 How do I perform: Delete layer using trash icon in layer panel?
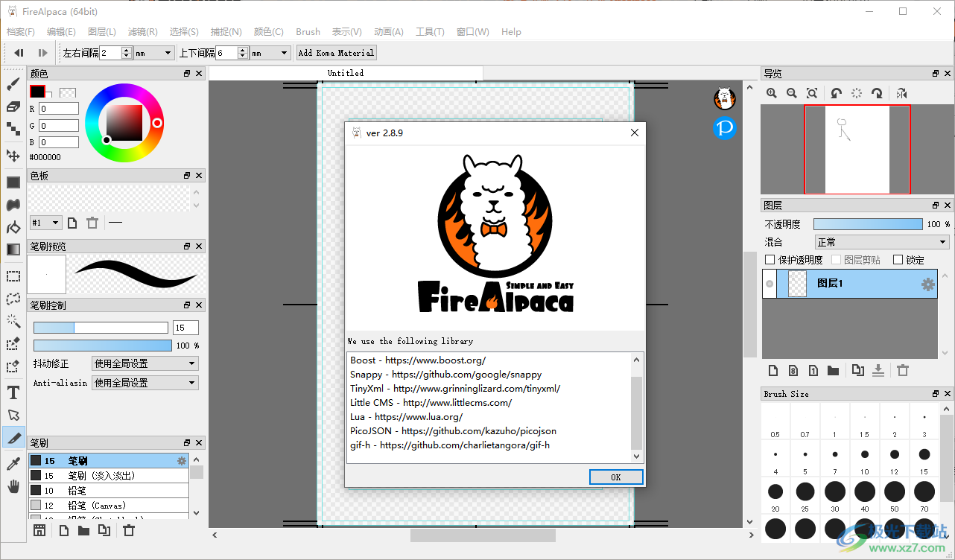(x=902, y=370)
